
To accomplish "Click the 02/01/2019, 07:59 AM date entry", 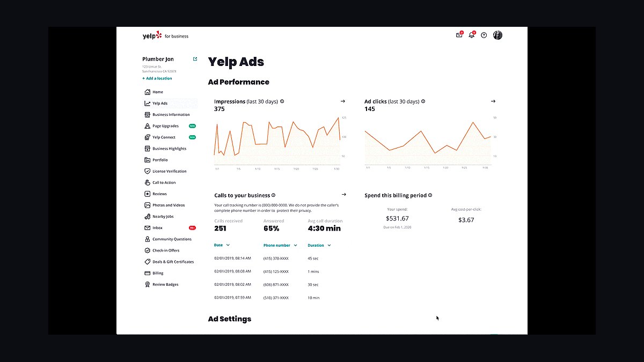I will 232,298.
